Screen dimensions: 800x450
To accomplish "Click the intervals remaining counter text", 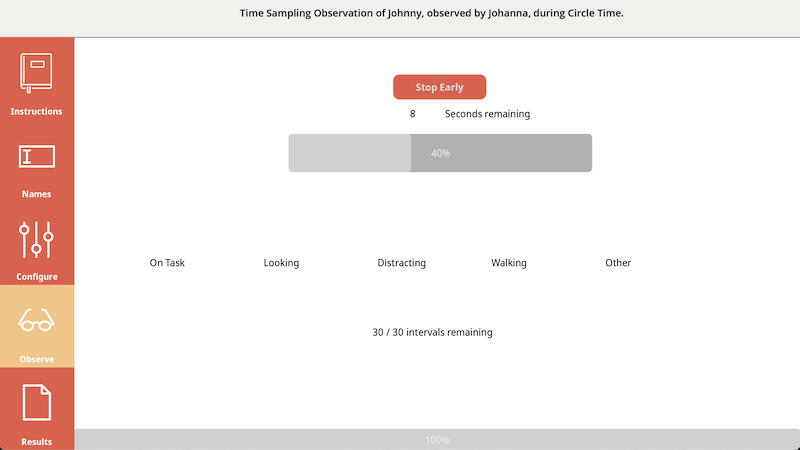I will 432,332.
